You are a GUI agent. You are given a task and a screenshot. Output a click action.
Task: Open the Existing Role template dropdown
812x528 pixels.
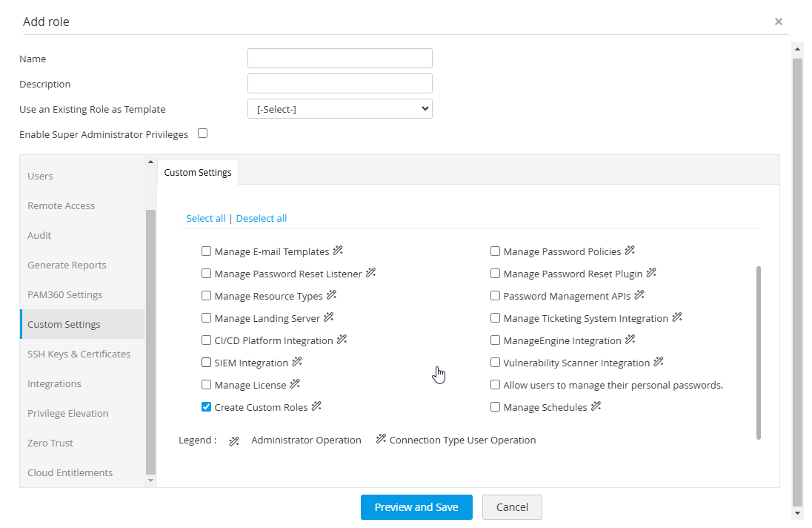339,109
